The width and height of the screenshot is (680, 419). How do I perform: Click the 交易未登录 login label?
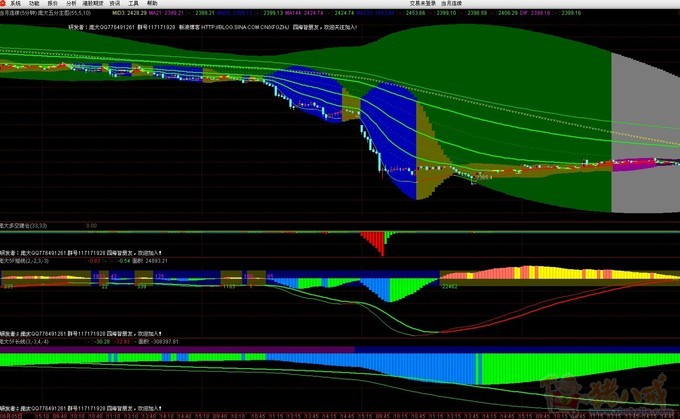[423, 3]
